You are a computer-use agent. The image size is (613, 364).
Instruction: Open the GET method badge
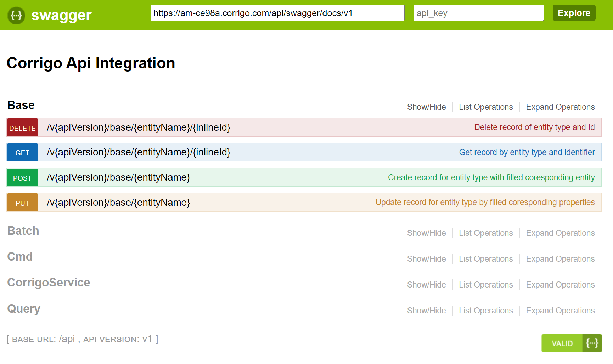click(22, 152)
